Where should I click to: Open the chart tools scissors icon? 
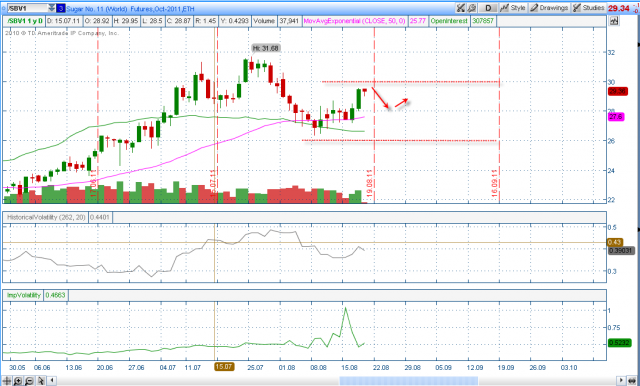[x=461, y=8]
